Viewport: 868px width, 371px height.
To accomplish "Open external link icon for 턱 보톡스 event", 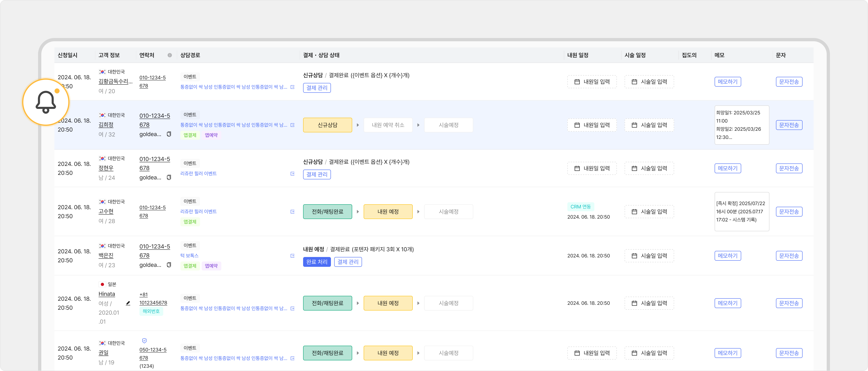I will tap(292, 256).
